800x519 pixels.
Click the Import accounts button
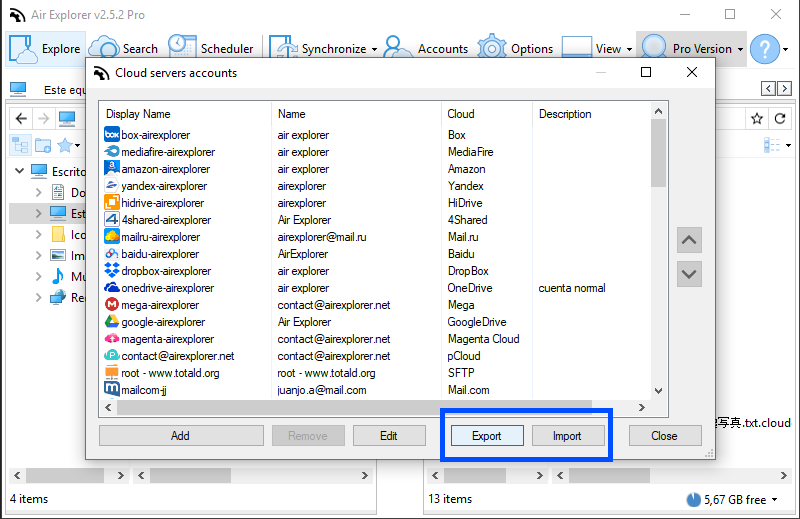[568, 436]
